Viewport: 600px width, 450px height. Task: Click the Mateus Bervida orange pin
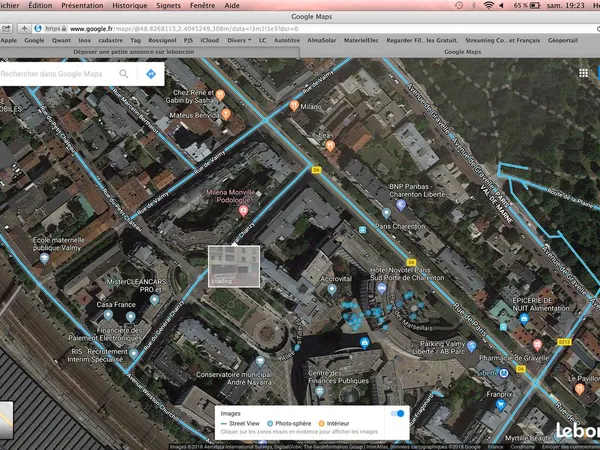click(x=226, y=114)
